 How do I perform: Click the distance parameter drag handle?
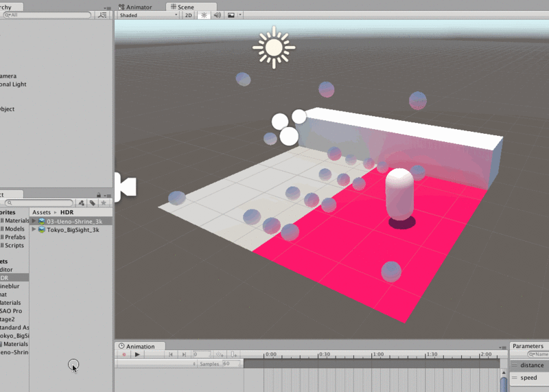514,365
